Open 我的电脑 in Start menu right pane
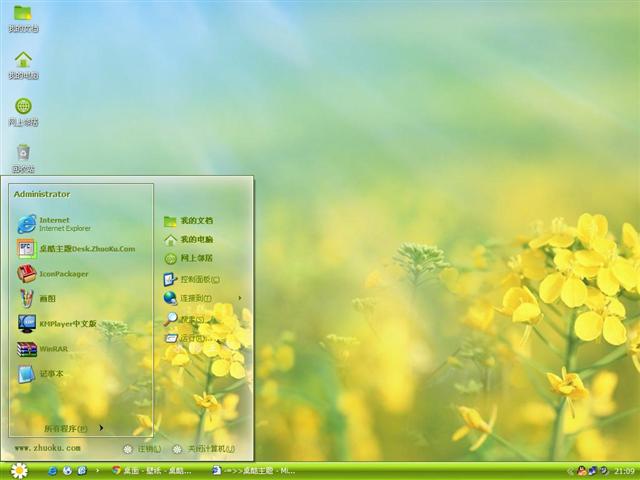Viewport: 640px width, 480px height. 188,240
